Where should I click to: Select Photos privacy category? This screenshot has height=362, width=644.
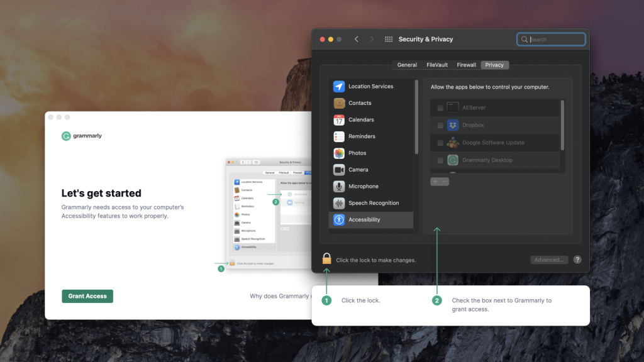(x=357, y=153)
